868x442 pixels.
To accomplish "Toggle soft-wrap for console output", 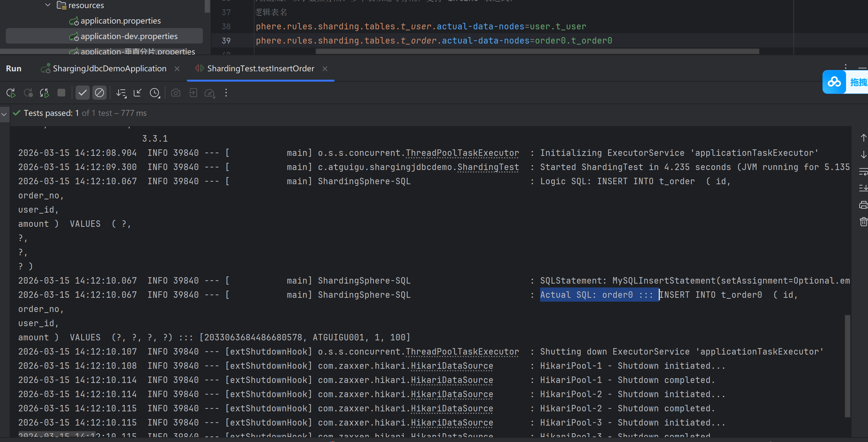I will [x=863, y=172].
